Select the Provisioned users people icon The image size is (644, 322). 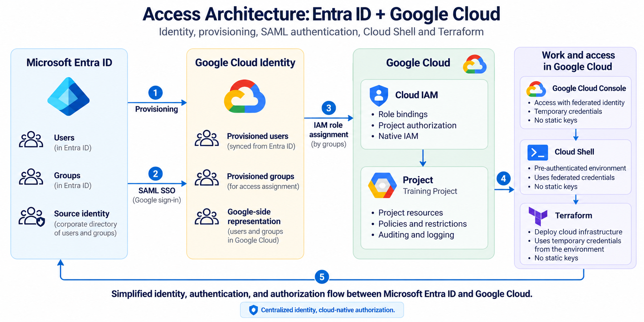pyautogui.click(x=207, y=138)
